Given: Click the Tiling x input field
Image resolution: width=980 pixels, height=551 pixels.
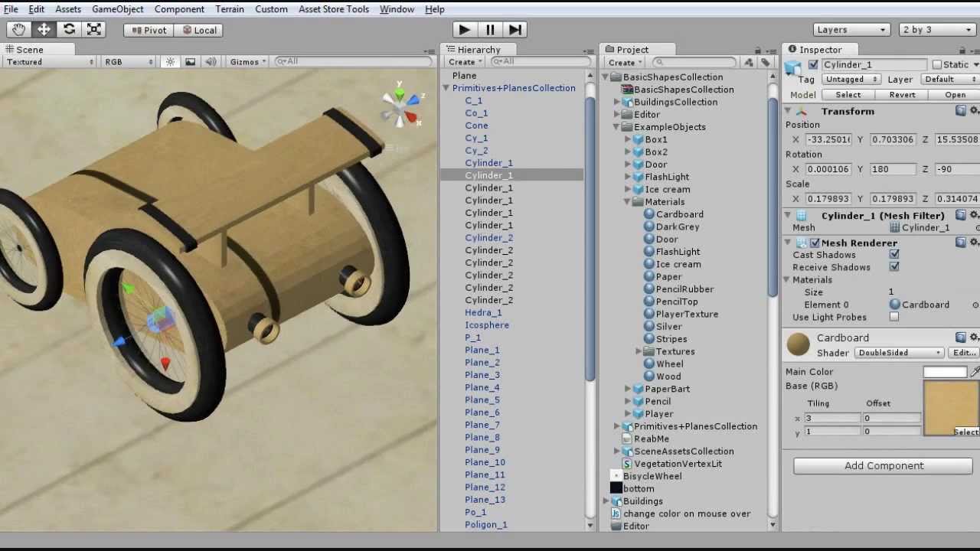Looking at the screenshot, I should (x=831, y=418).
